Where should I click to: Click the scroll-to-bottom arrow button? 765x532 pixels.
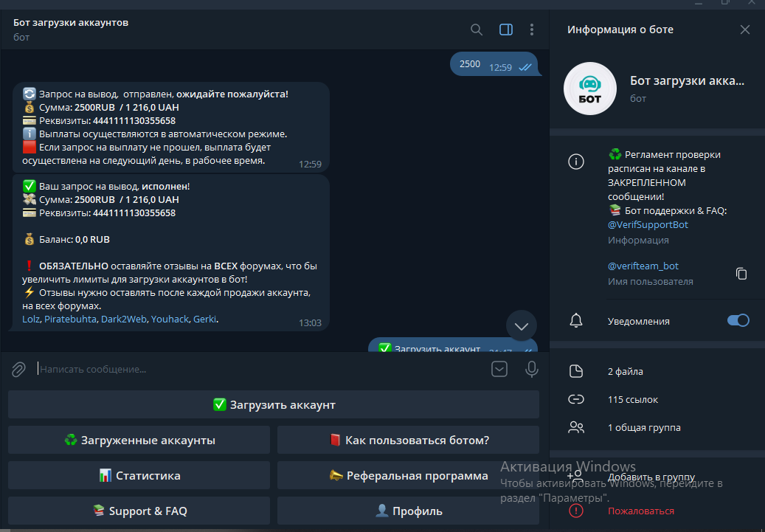(x=522, y=325)
